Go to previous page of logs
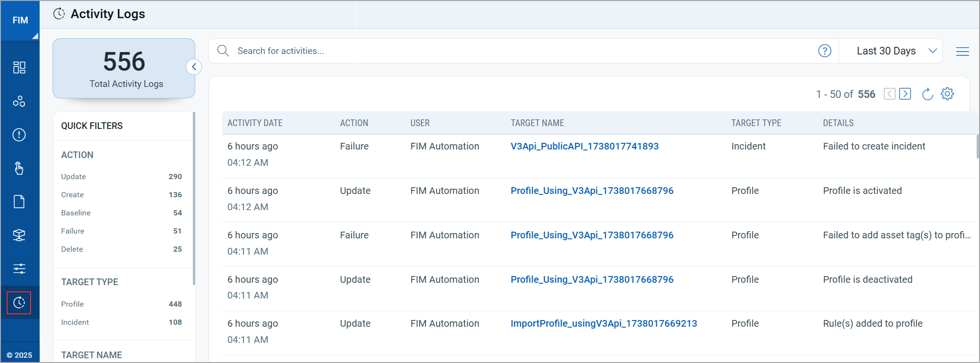Screen dimensions: 980x363 click(x=889, y=94)
